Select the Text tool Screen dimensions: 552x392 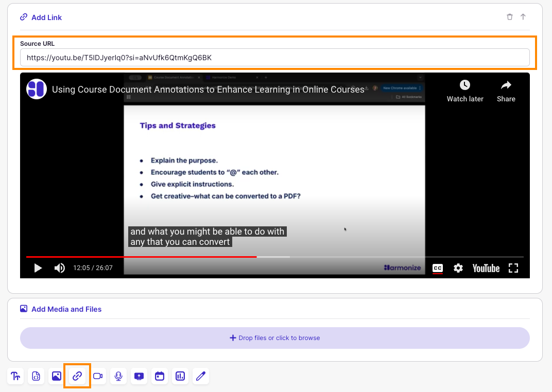(15, 376)
